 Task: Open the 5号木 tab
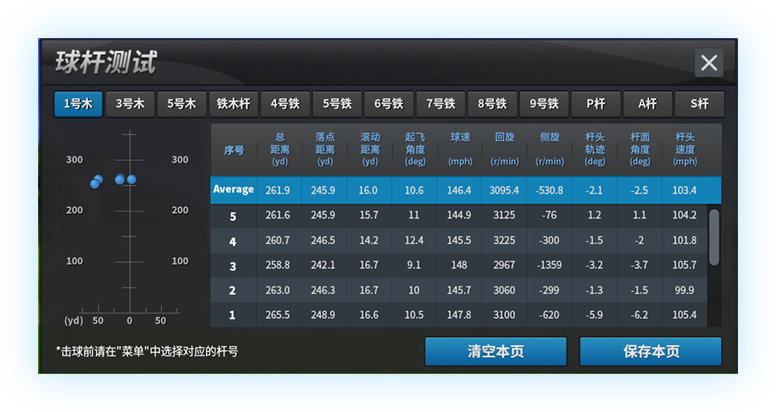[182, 104]
